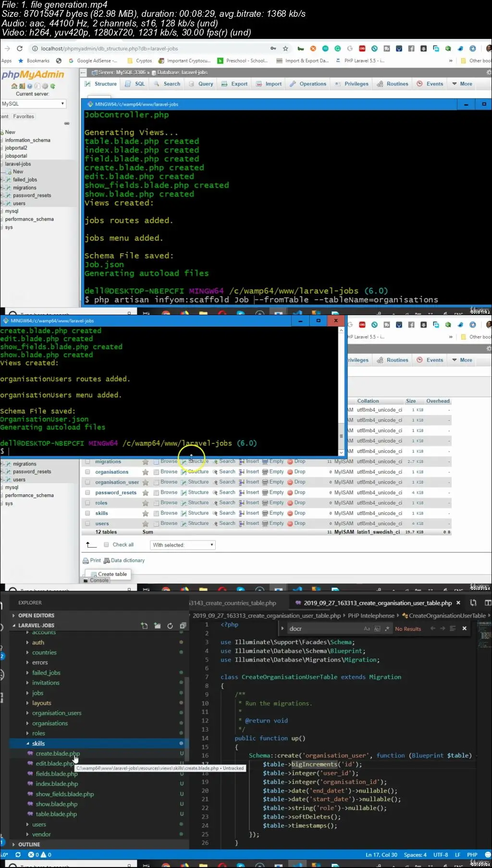This screenshot has width=492, height=868.
Task: Tick the checkbox for the organisations table
Action: pyautogui.click(x=87, y=472)
